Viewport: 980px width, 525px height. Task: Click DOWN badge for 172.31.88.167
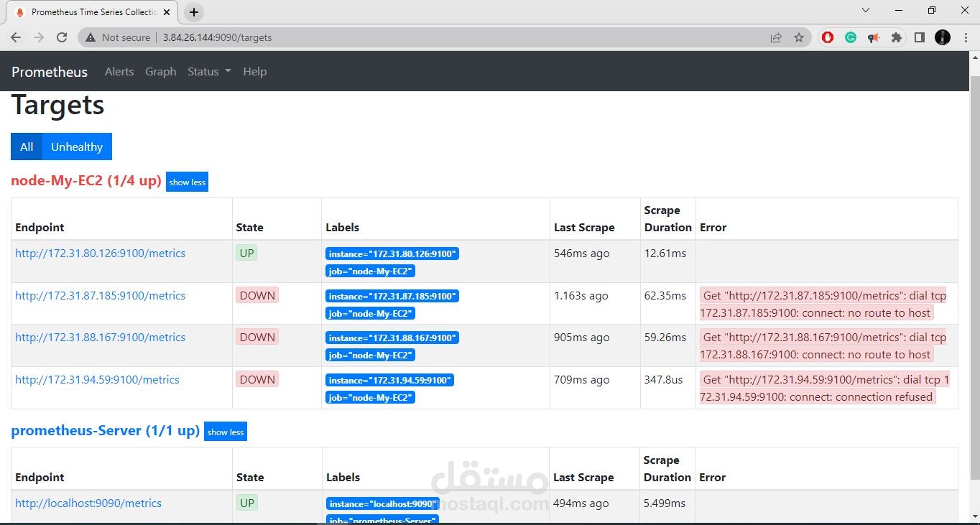[257, 337]
